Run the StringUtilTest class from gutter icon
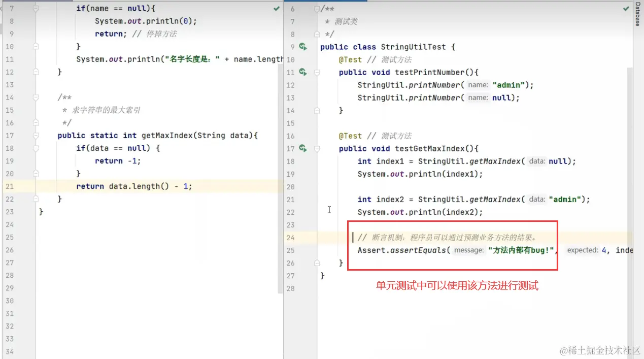 tap(303, 47)
